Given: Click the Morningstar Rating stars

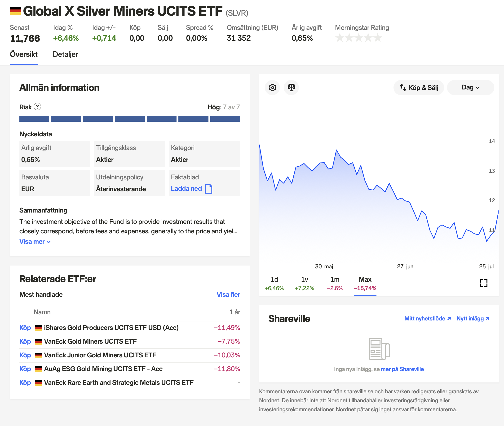Looking at the screenshot, I should (x=358, y=38).
